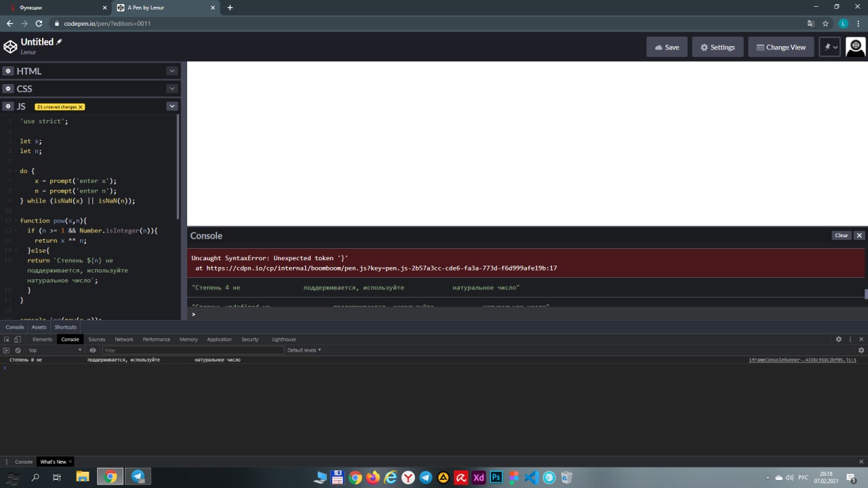Dismiss the unsaved changes badge

81,107
